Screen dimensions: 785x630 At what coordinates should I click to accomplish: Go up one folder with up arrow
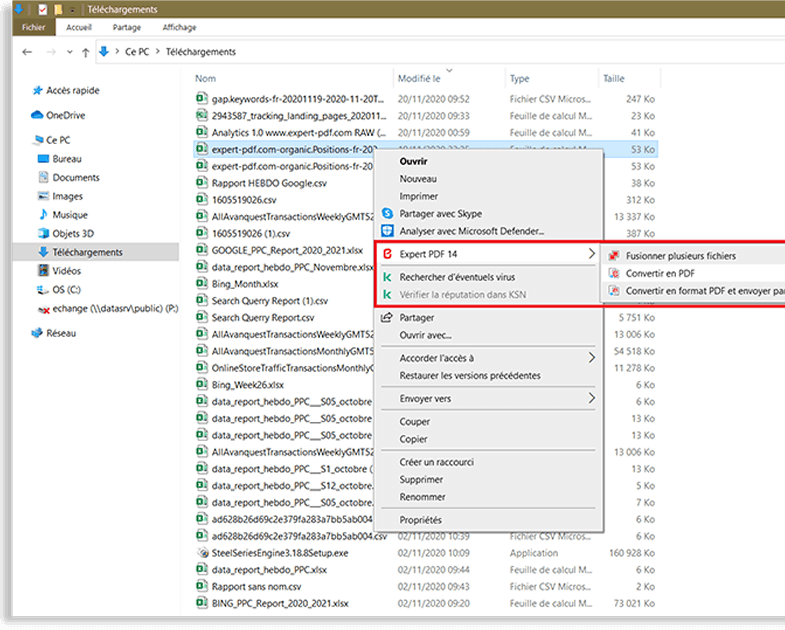(86, 52)
